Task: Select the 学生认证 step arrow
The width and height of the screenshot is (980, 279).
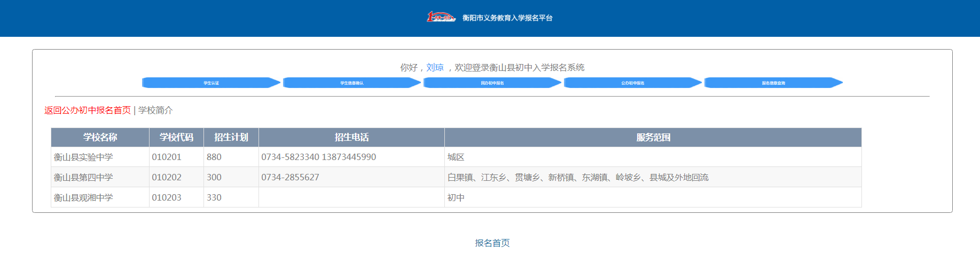Action: [211, 83]
